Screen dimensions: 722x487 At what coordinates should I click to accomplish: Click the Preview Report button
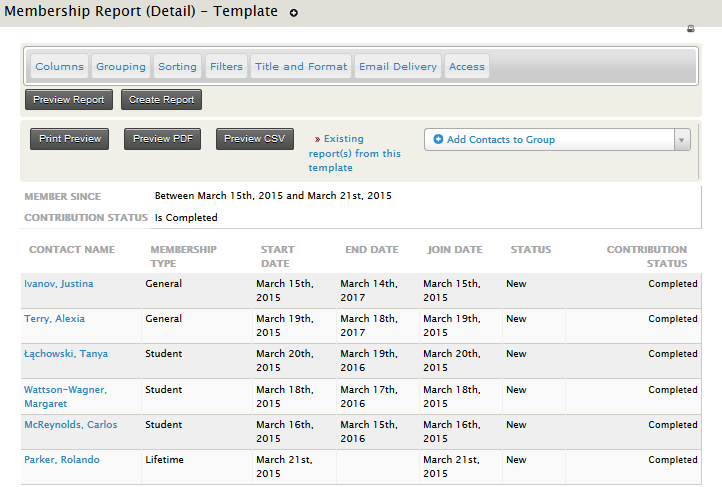click(68, 100)
